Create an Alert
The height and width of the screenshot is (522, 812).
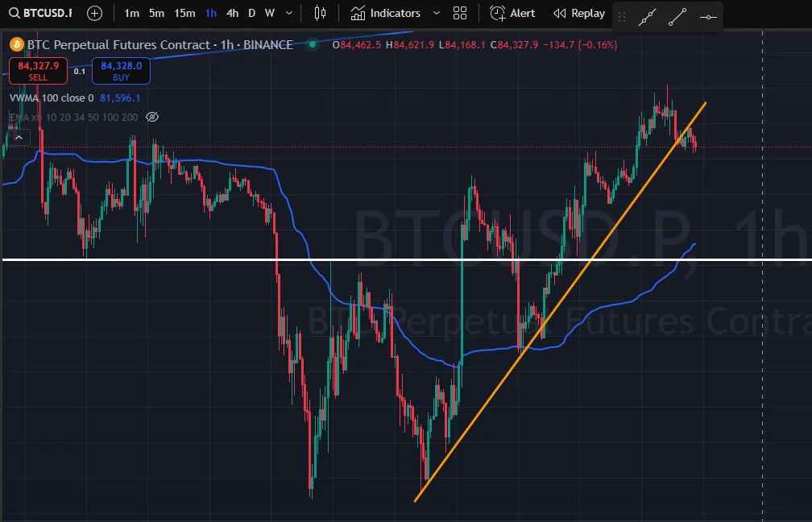pos(512,13)
